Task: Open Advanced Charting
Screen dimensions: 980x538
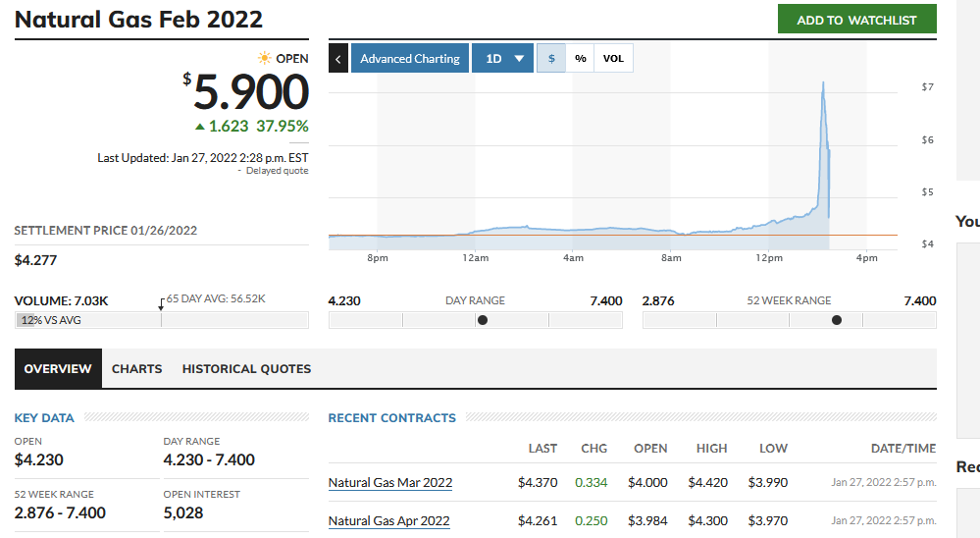Action: point(410,58)
